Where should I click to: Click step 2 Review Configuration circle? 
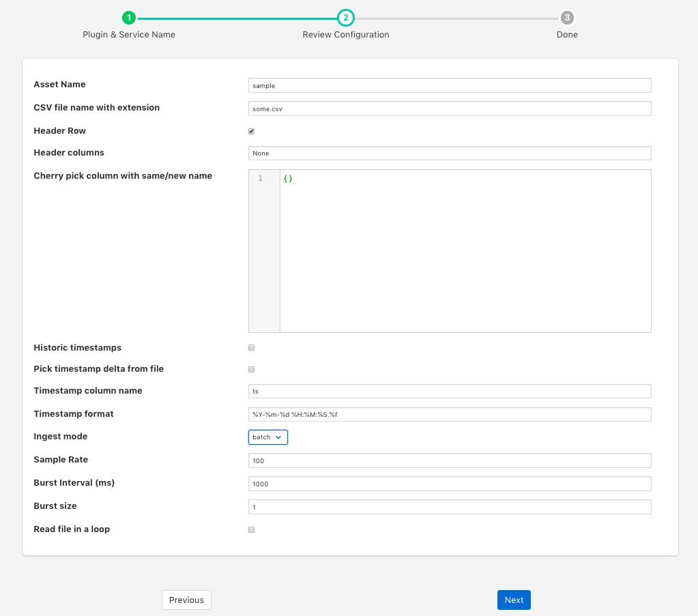tap(346, 18)
